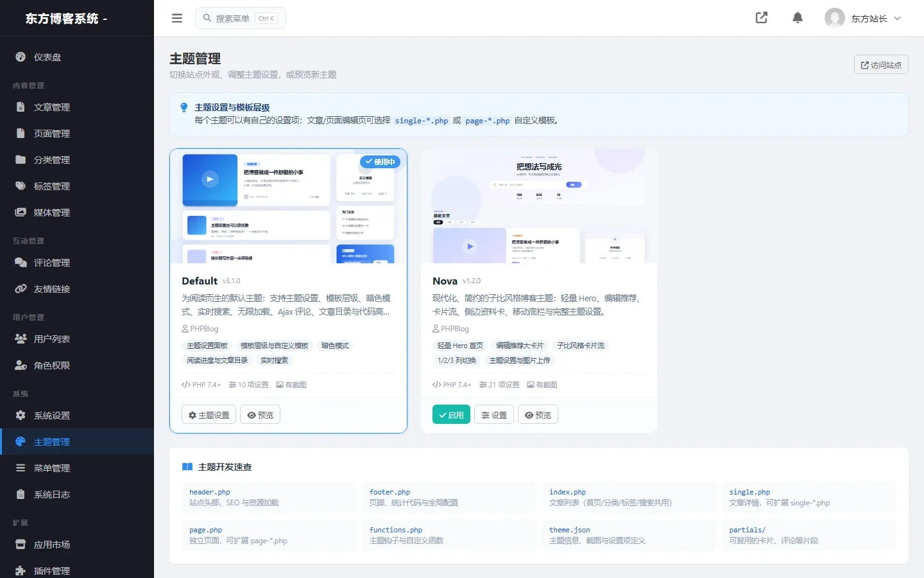The height and width of the screenshot is (578, 924).
Task: Open 仪表盘 in the sidebar
Action: (77, 57)
